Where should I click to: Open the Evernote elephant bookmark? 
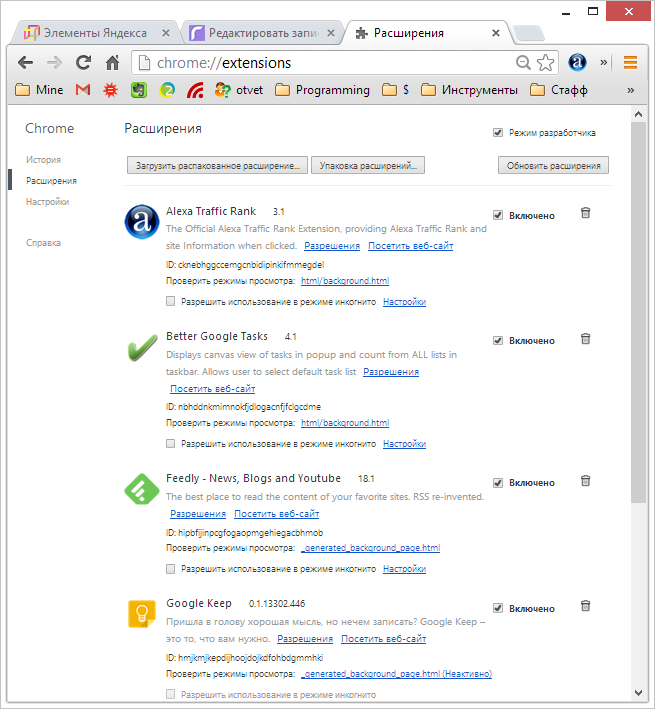coord(139,90)
